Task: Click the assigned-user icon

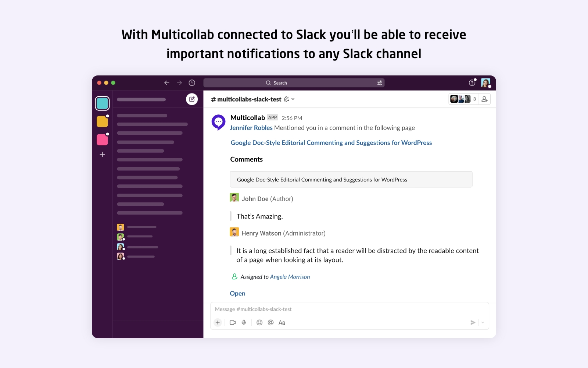Action: point(234,276)
